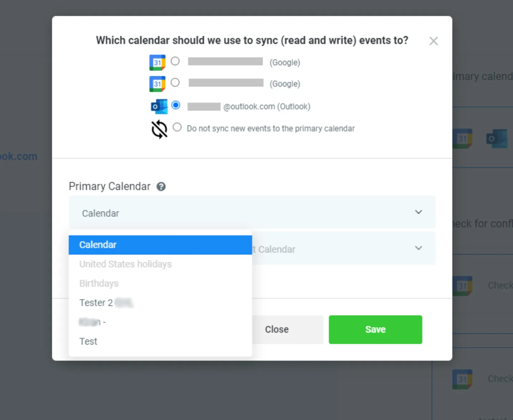Click the Close button
513x420 pixels.
[277, 329]
